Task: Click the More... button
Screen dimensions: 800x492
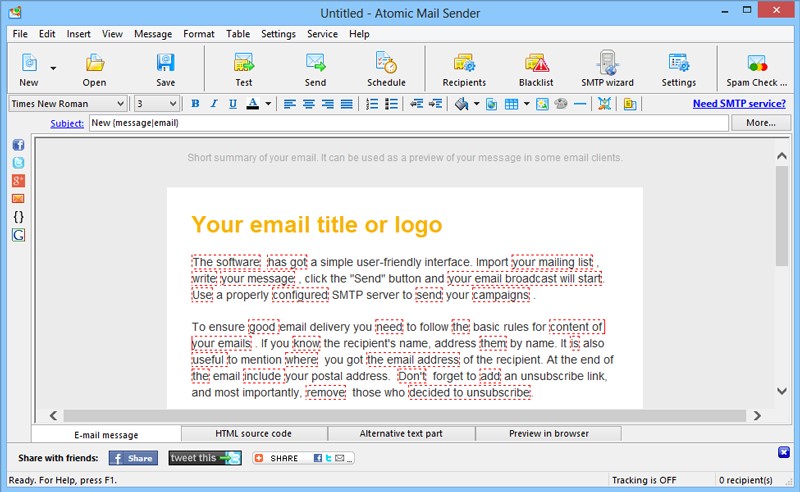Action: [760, 123]
